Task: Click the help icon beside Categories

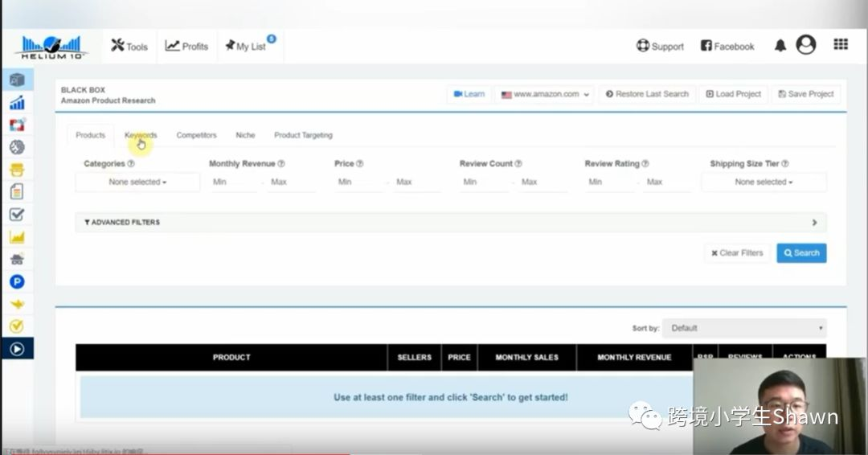Action: (x=131, y=164)
